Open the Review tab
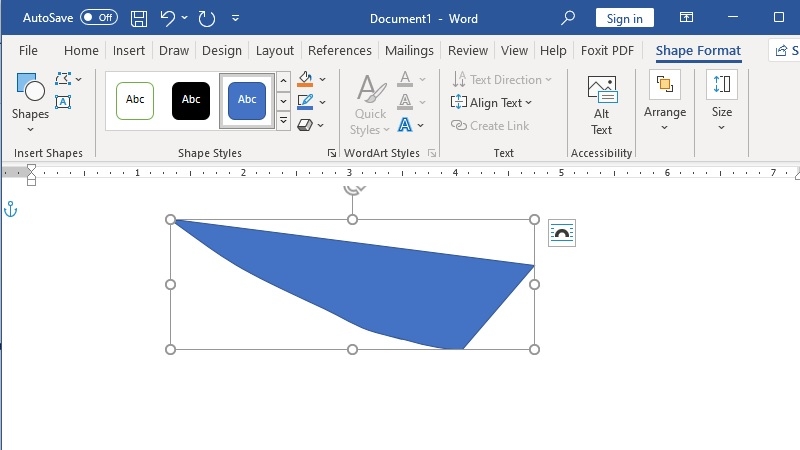The image size is (800, 450). [x=468, y=51]
